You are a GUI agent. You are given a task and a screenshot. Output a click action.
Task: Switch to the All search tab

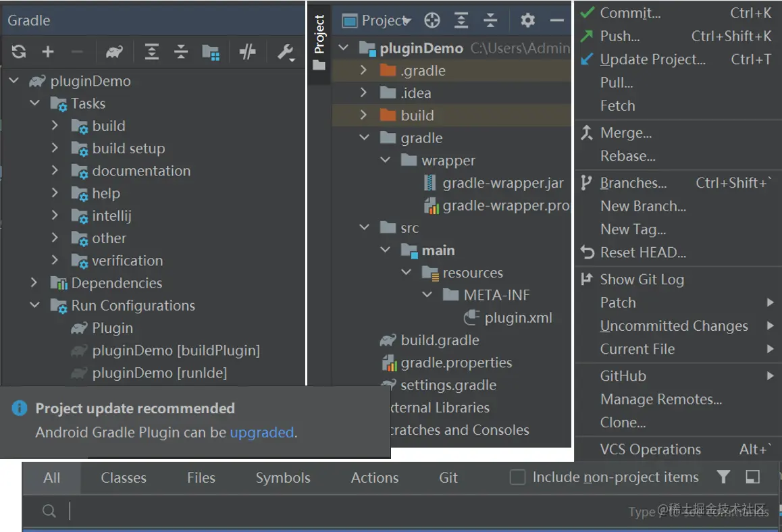pos(52,478)
